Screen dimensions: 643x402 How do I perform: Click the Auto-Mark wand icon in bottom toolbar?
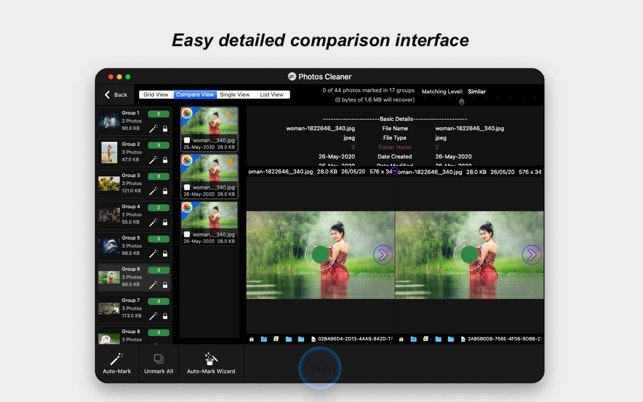[x=116, y=359]
